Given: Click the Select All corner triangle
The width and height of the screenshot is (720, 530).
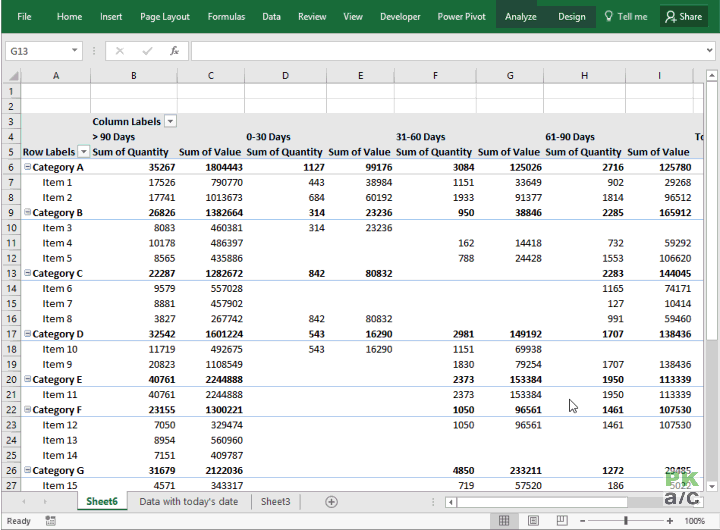Looking at the screenshot, I should [x=13, y=75].
